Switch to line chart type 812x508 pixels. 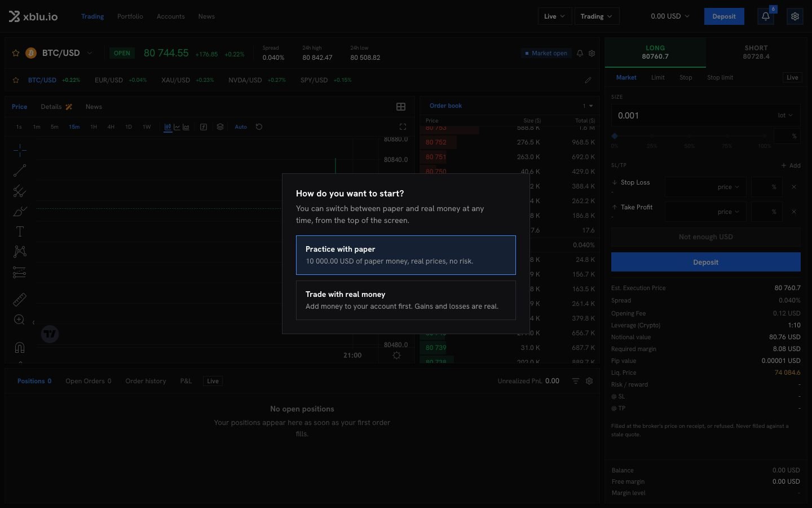(x=176, y=127)
